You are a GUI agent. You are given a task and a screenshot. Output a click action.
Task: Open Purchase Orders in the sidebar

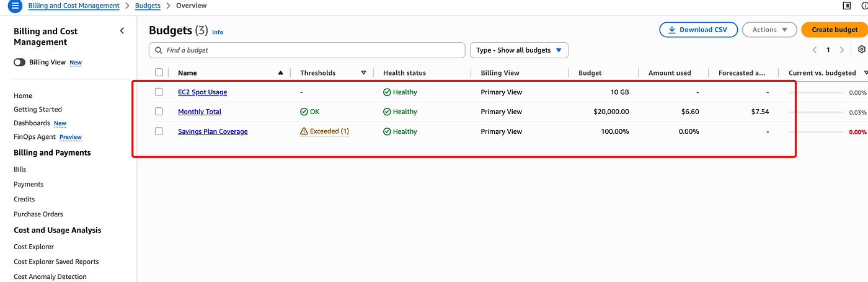click(38, 214)
